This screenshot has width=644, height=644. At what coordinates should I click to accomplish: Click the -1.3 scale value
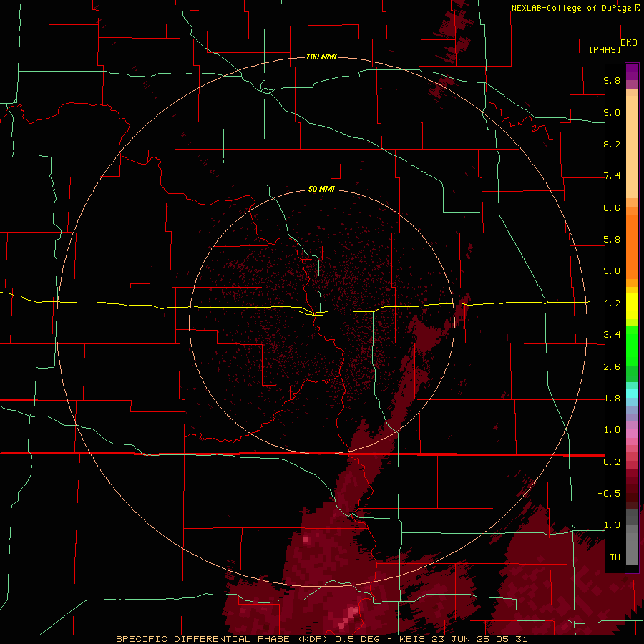tap(609, 525)
